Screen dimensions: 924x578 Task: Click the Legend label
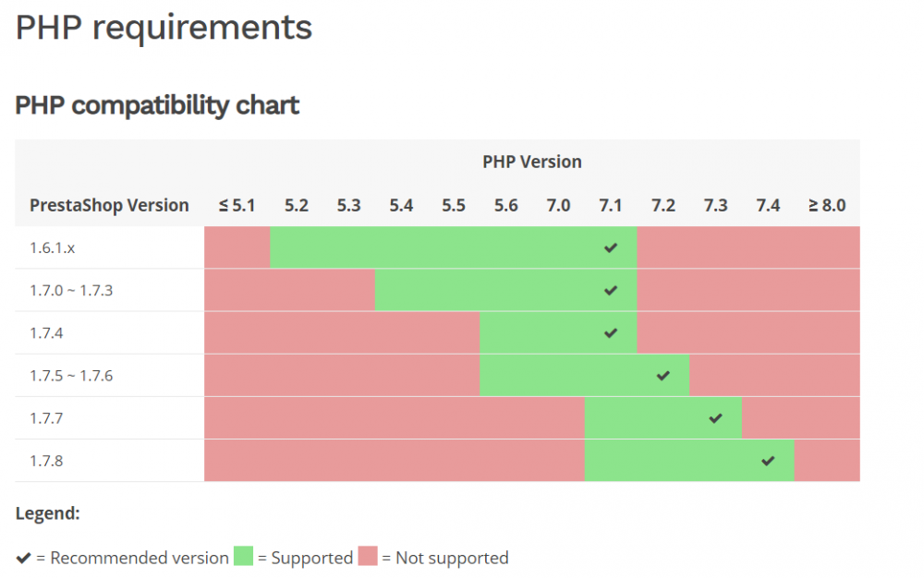48,513
